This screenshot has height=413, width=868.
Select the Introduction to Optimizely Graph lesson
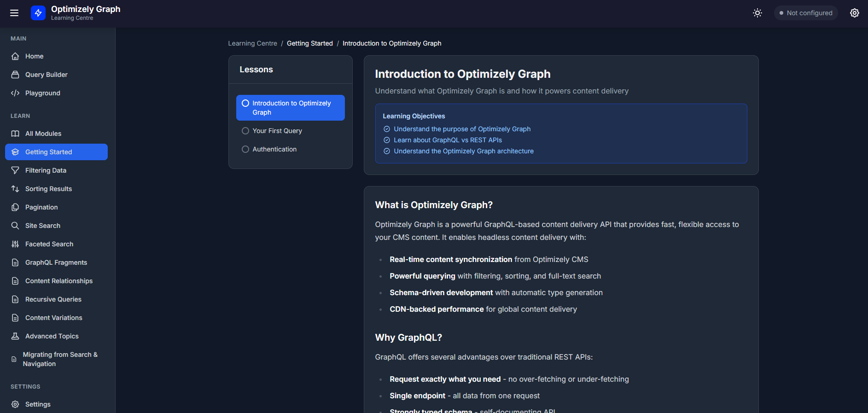tap(291, 108)
